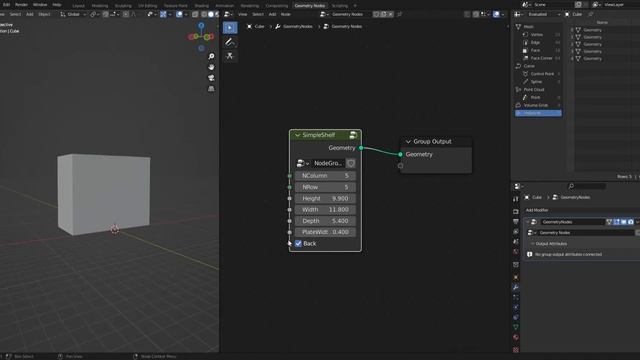Collapse the Group Output node

pos(408,142)
